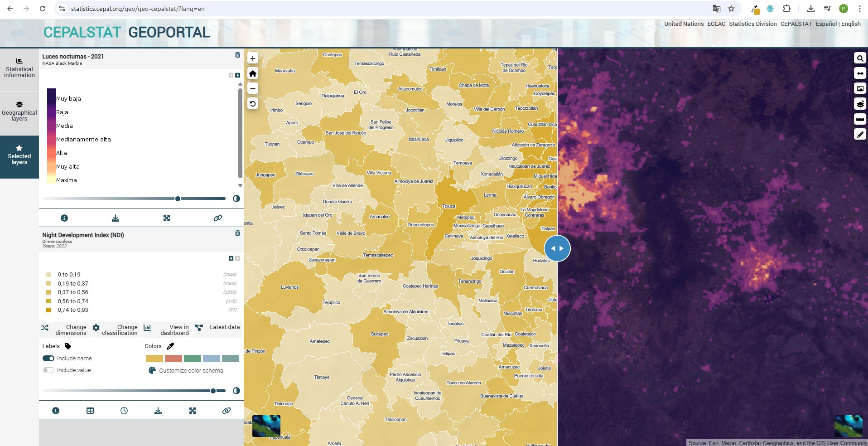Open the basemap image gallery
The height and width of the screenshot is (446, 868).
pyautogui.click(x=860, y=88)
